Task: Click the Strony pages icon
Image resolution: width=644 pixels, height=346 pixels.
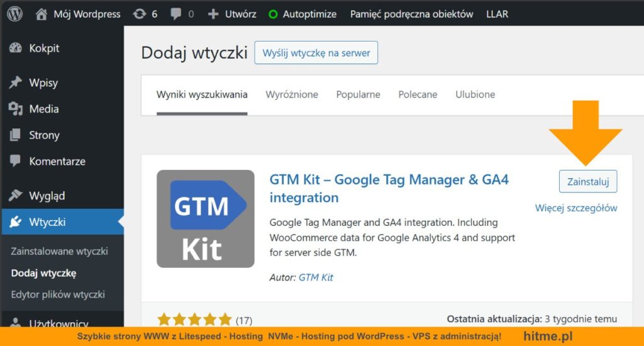Action: (15, 135)
